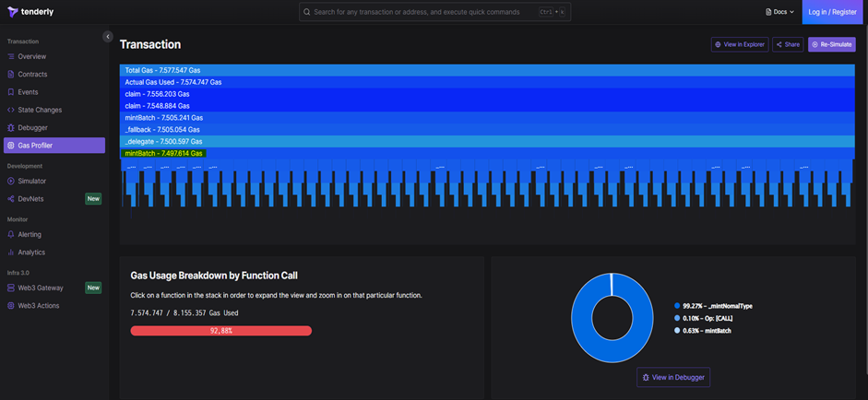
Task: Select highlighted mintBatch 7.497.614 Gas bar
Action: pyautogui.click(x=487, y=153)
